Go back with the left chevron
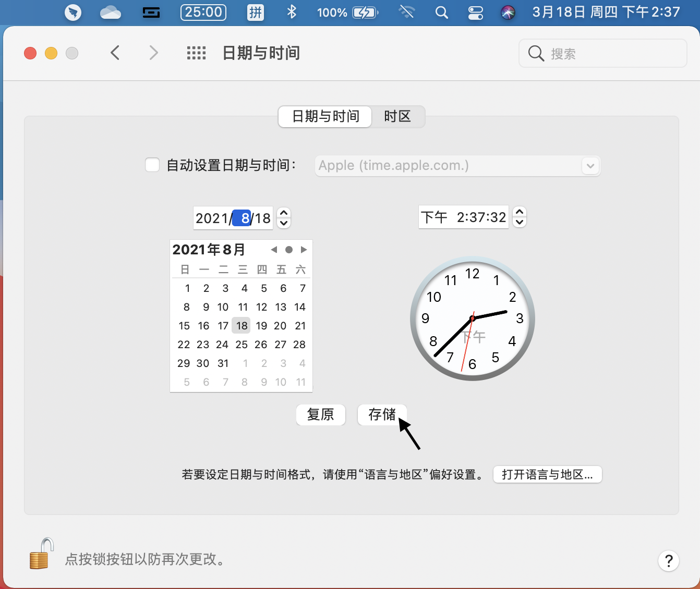 (115, 53)
